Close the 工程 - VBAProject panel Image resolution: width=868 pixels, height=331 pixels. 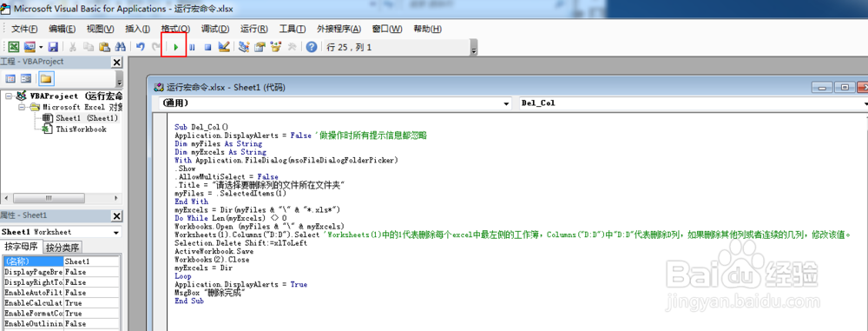pos(117,62)
